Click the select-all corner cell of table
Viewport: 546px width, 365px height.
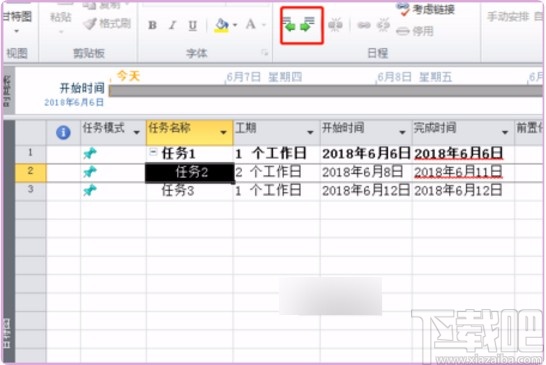click(31, 132)
